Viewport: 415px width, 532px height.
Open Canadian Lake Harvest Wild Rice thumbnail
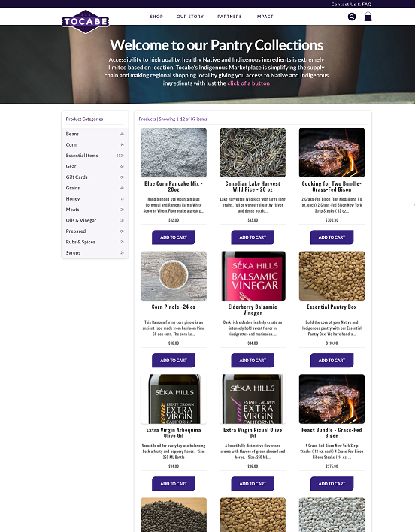253,153
